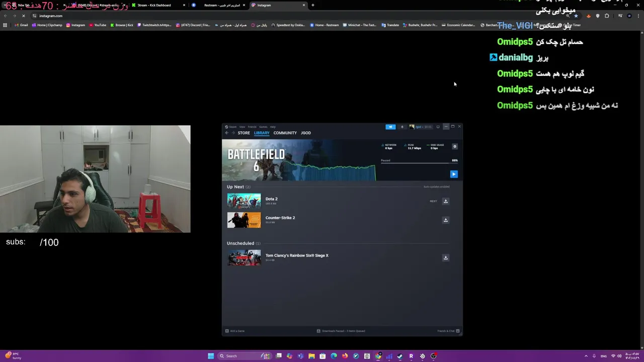Open the Home | Clipchamp bookmark
The height and width of the screenshot is (362, 644).
[47, 25]
